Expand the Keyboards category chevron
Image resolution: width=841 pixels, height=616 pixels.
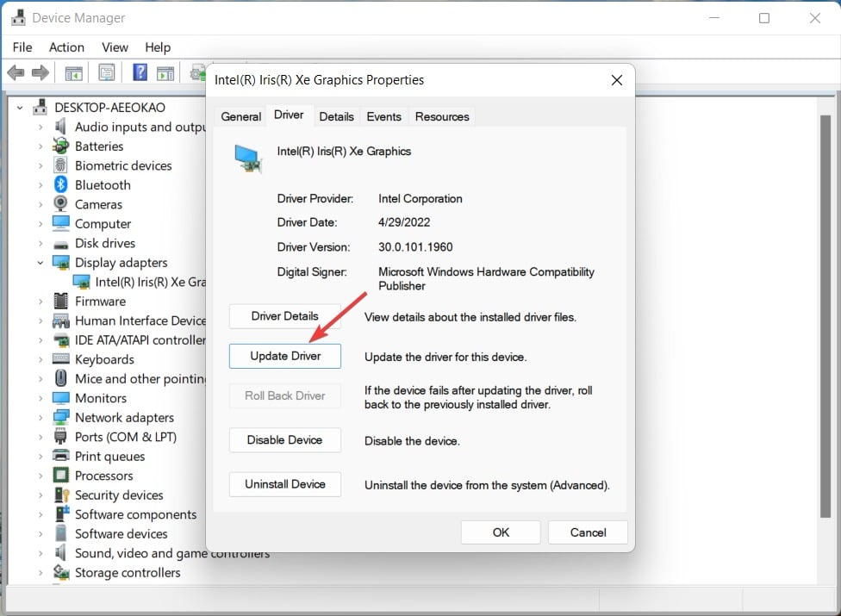click(x=40, y=359)
